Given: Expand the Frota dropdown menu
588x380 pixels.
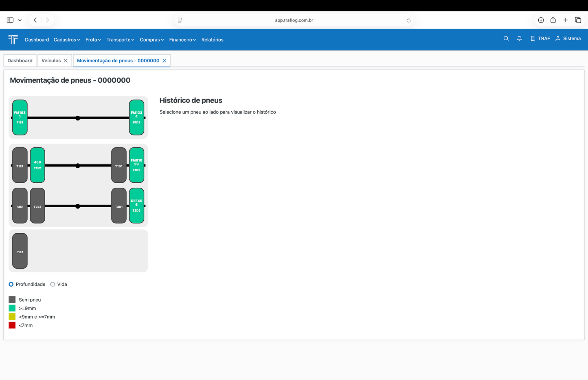Looking at the screenshot, I should click(93, 40).
